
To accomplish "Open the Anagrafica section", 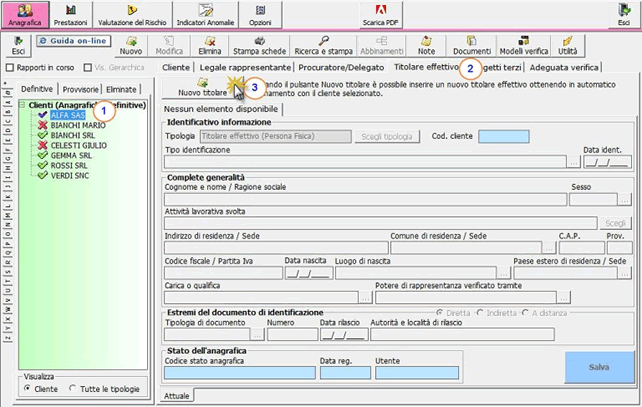I will point(25,15).
